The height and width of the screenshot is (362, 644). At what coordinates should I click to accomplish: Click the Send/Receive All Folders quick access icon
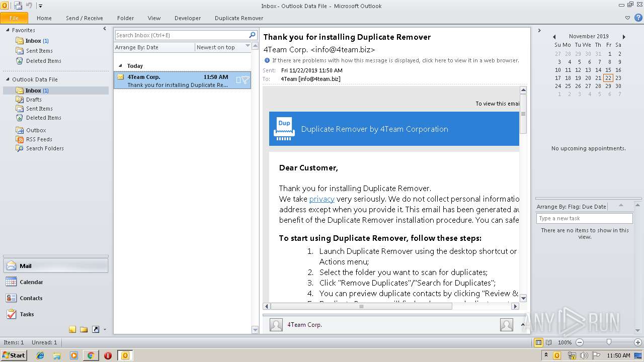(18, 6)
